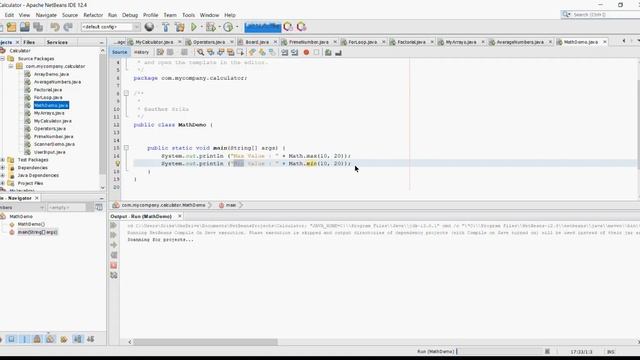640x360 pixels.
Task: Click the Output horizontal scrollbar thumb
Action: pyautogui.click(x=206, y=342)
